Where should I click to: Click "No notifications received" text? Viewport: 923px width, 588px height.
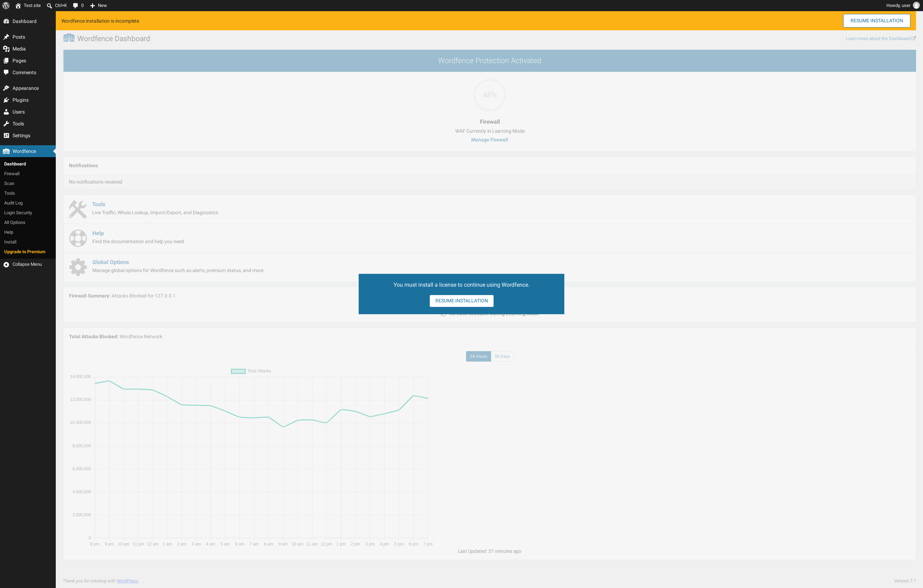[x=96, y=182]
